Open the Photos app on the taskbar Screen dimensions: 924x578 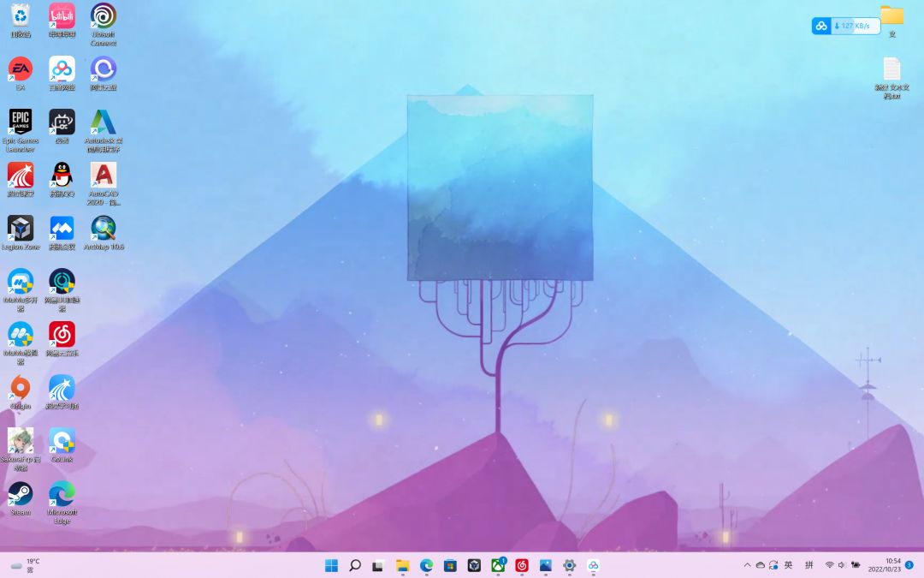546,566
